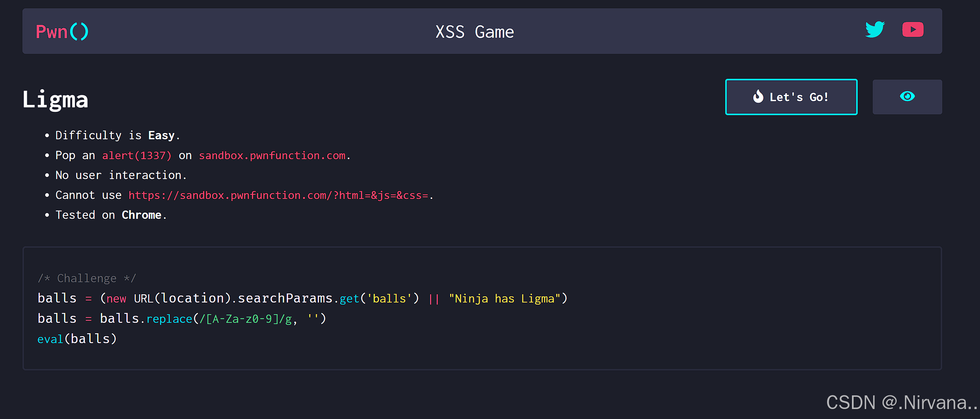Click the 'No user interaction' line
The image size is (980, 419).
click(121, 175)
